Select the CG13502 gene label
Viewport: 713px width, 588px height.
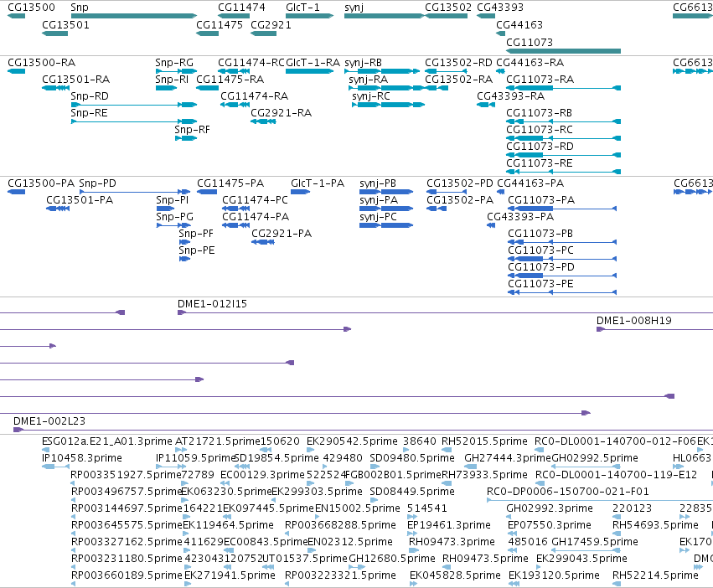(x=448, y=8)
